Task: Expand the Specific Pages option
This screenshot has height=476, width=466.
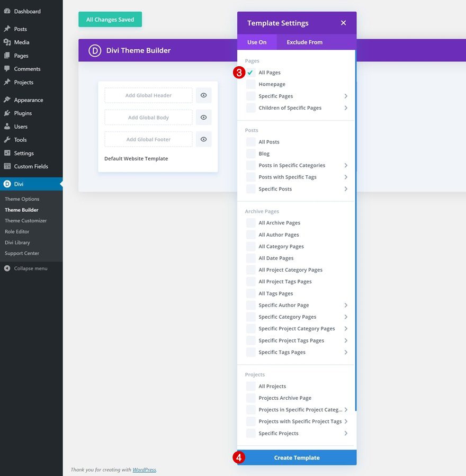Action: pyautogui.click(x=347, y=95)
